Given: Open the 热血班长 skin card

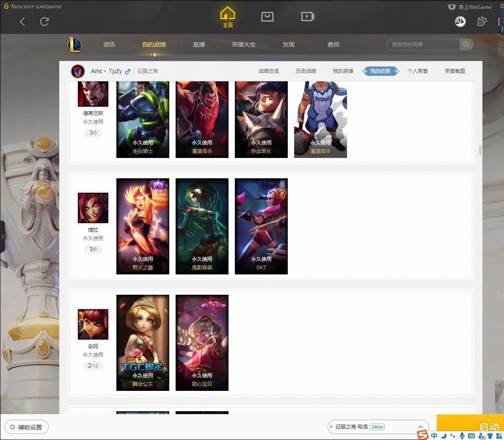Looking at the screenshot, I should 261,119.
